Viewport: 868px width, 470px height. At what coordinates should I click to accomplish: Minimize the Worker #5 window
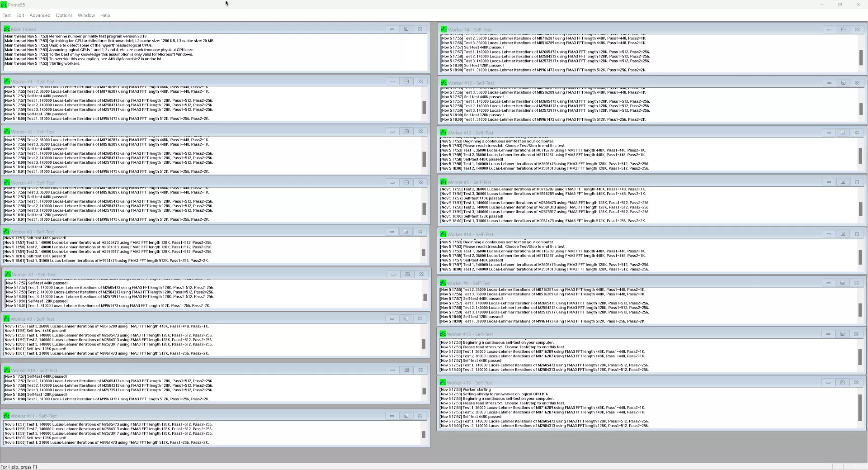[x=829, y=182]
